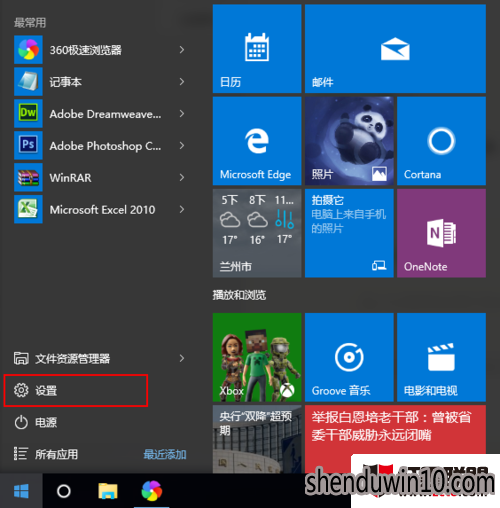Viewport: 500px width, 508px height.
Task: Click the 最常用 heading text
Action: [30, 23]
